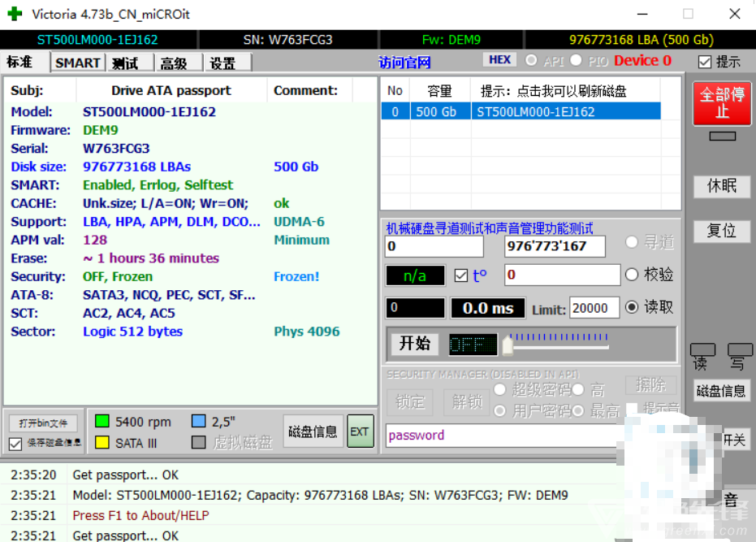Image resolution: width=756 pixels, height=542 pixels.
Task: Switch to the 高级 tab
Action: (x=177, y=63)
